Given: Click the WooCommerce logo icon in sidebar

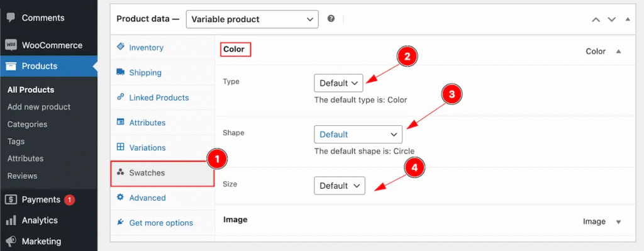Looking at the screenshot, I should [x=11, y=45].
